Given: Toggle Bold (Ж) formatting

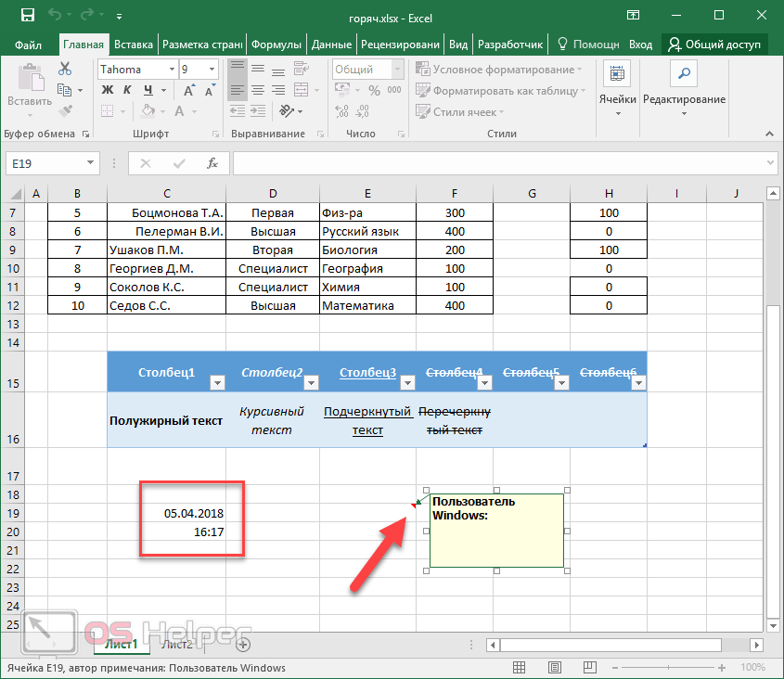Looking at the screenshot, I should point(107,90).
